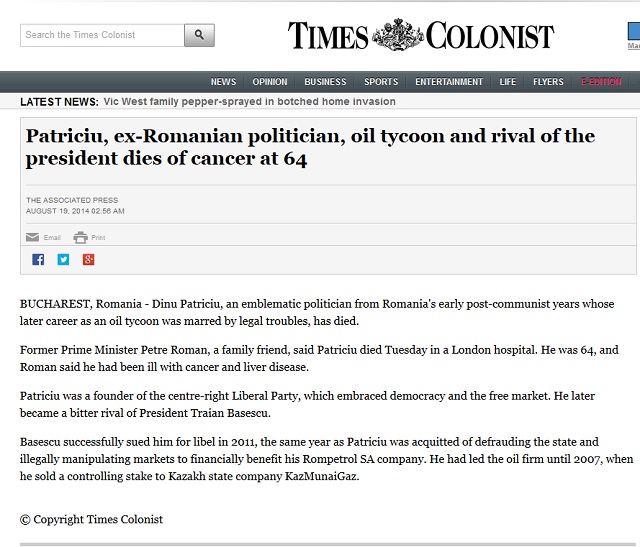Click the Latest News label
This screenshot has width=640, height=547.
click(59, 101)
